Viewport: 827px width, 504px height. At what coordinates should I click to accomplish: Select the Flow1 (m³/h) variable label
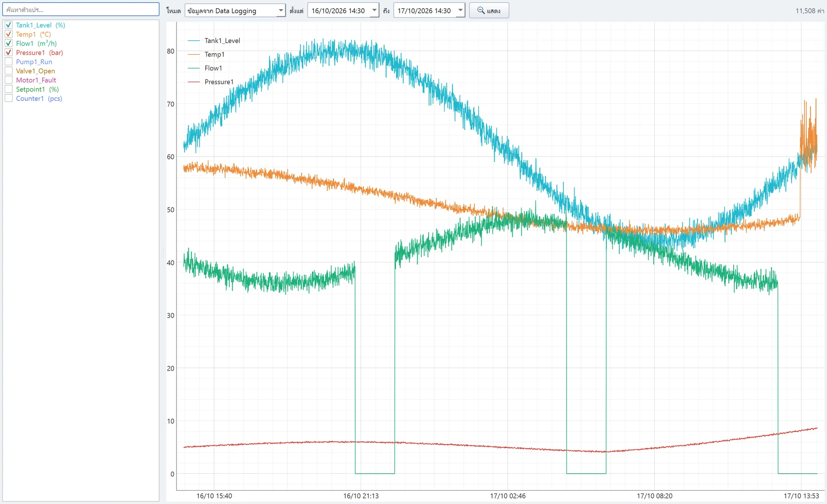[x=36, y=43]
